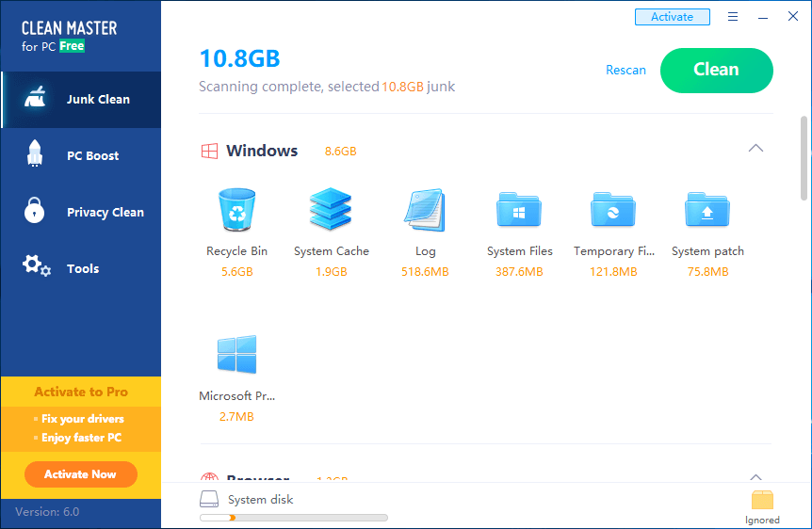Open the Ignored folder icon

point(762,501)
